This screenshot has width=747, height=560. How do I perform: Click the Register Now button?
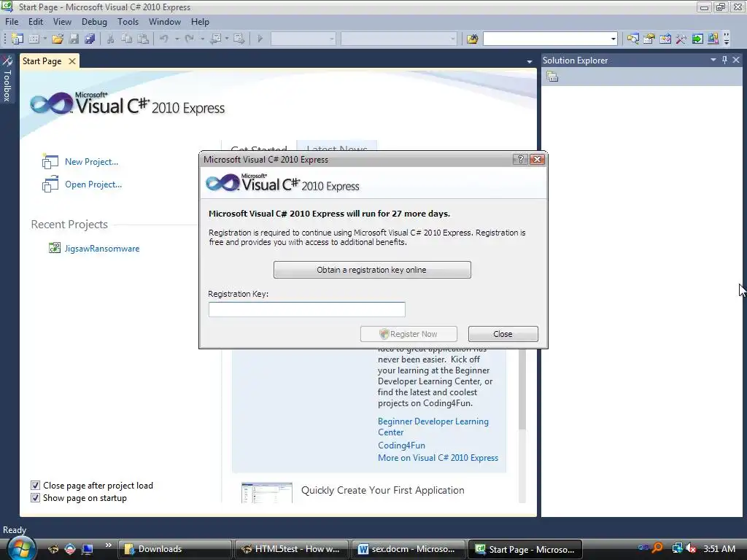click(409, 334)
